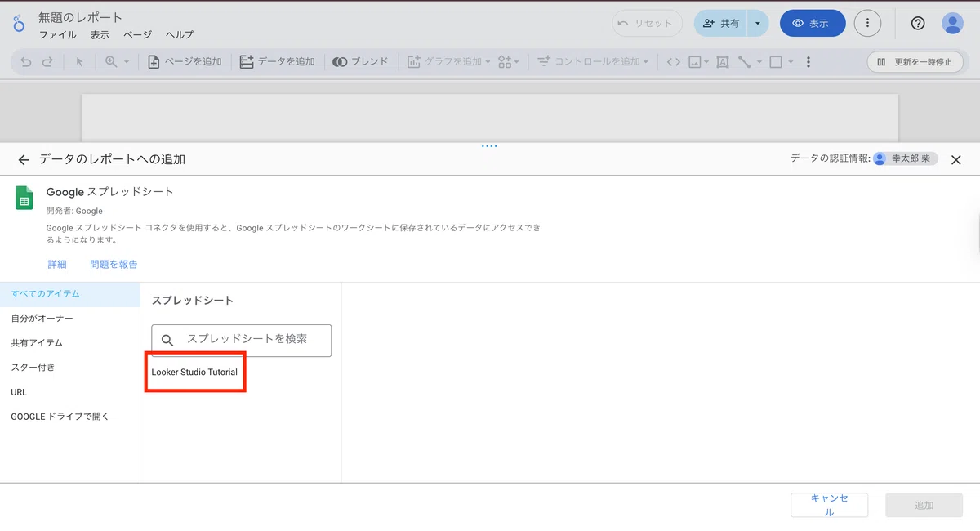The height and width of the screenshot is (531, 980).
Task: Open the コントロールを追加 dropdown
Action: pyautogui.click(x=592, y=62)
